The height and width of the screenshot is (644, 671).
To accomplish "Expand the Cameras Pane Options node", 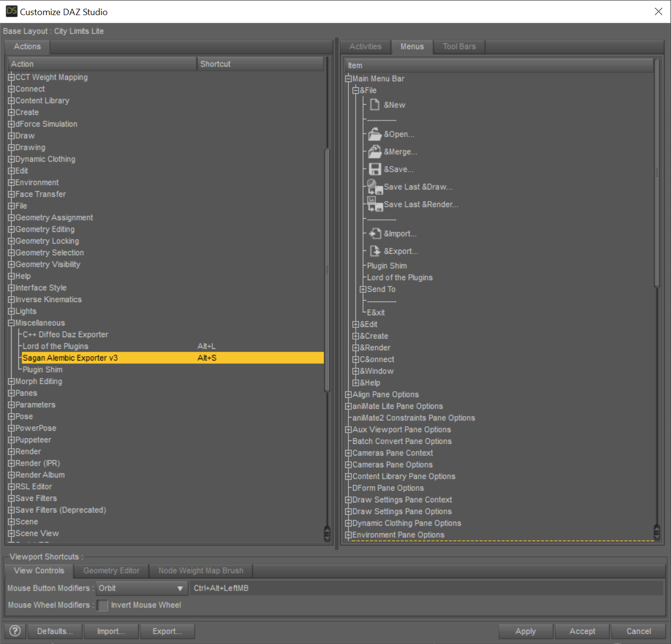I will (x=348, y=464).
